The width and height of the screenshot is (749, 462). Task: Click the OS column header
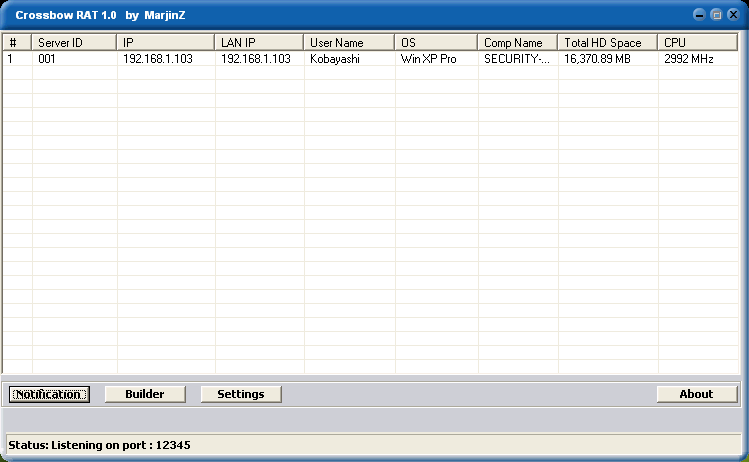[436, 43]
